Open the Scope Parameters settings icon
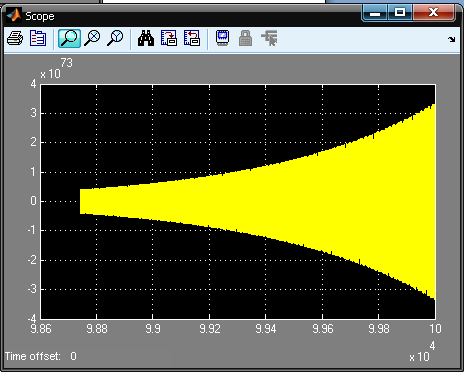The image size is (464, 372). pos(38,38)
